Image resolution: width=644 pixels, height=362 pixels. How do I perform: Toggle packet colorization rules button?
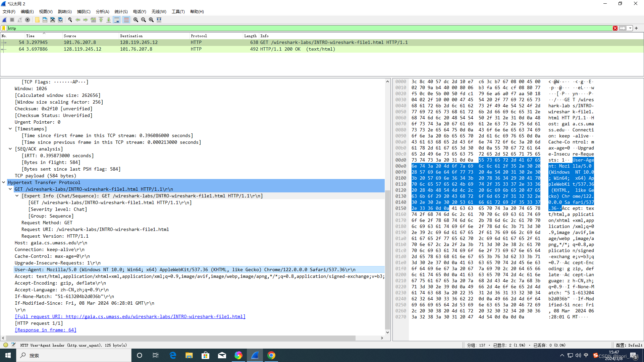tap(126, 20)
